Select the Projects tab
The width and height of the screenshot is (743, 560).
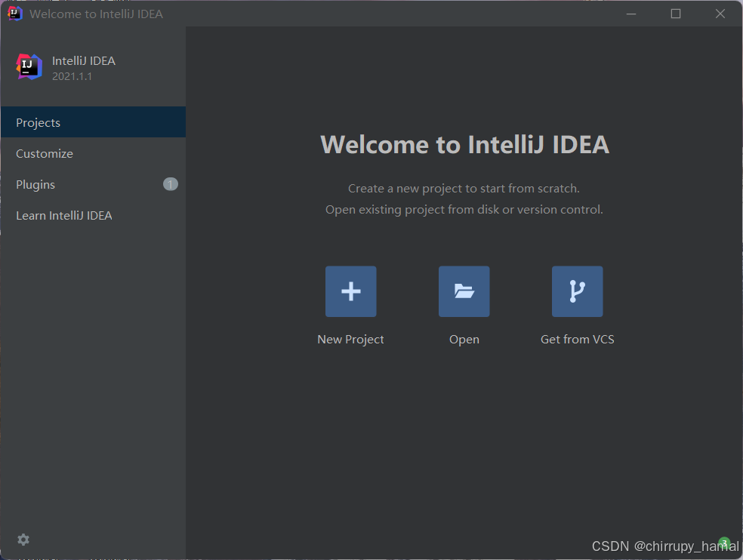point(93,122)
